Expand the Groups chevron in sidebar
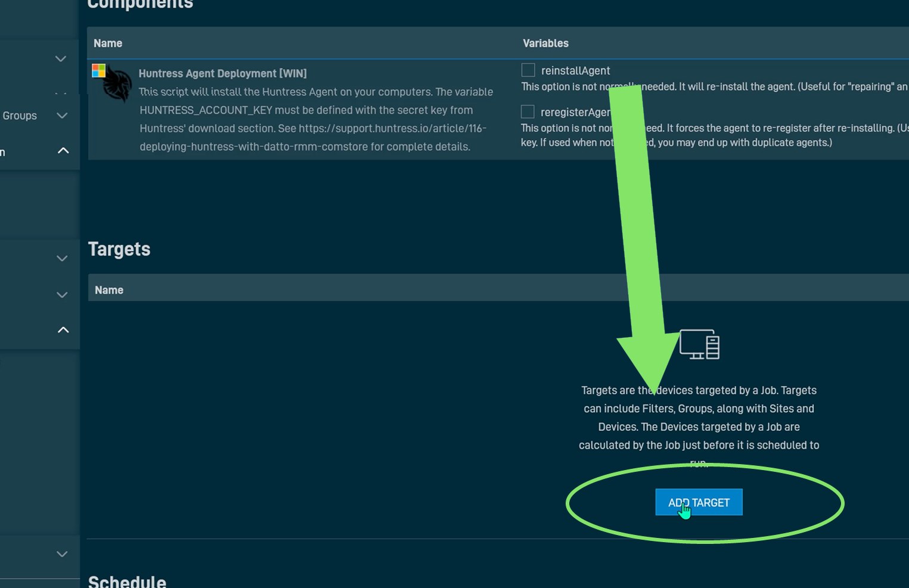 [62, 115]
